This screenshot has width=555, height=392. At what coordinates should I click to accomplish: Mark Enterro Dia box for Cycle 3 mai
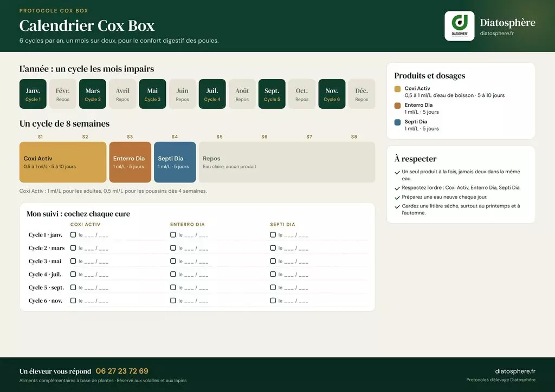(x=173, y=261)
